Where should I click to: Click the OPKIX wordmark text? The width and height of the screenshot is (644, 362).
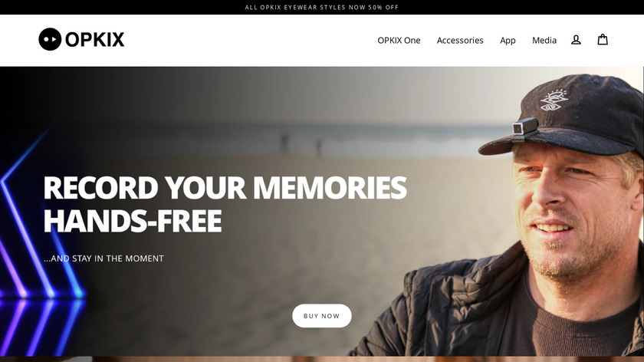(x=94, y=40)
